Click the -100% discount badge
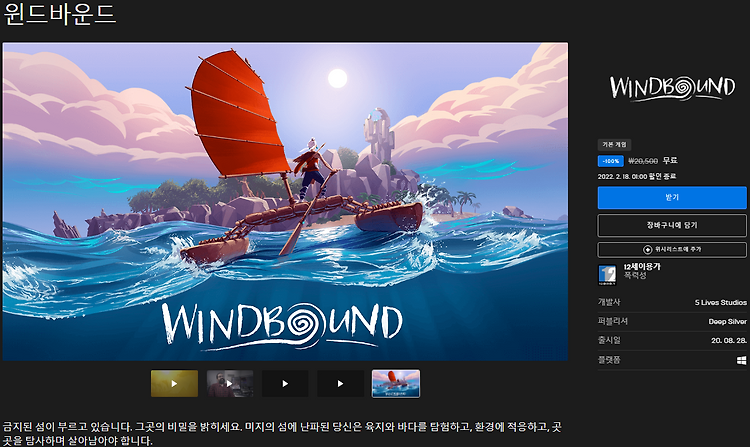The image size is (750, 447). click(x=611, y=161)
